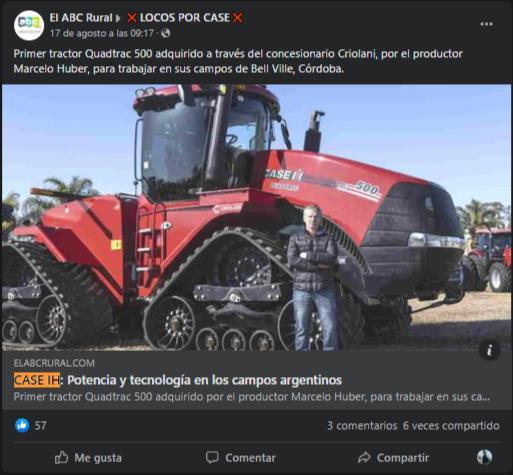Click the Compartir button

[x=393, y=458]
